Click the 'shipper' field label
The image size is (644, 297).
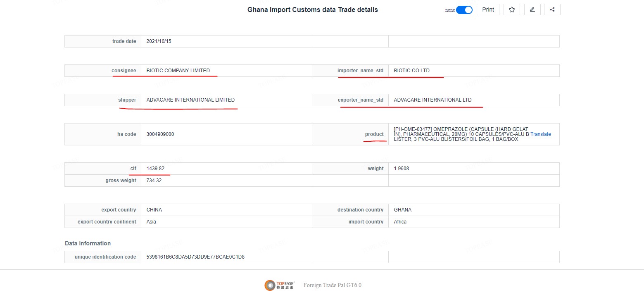click(x=127, y=100)
